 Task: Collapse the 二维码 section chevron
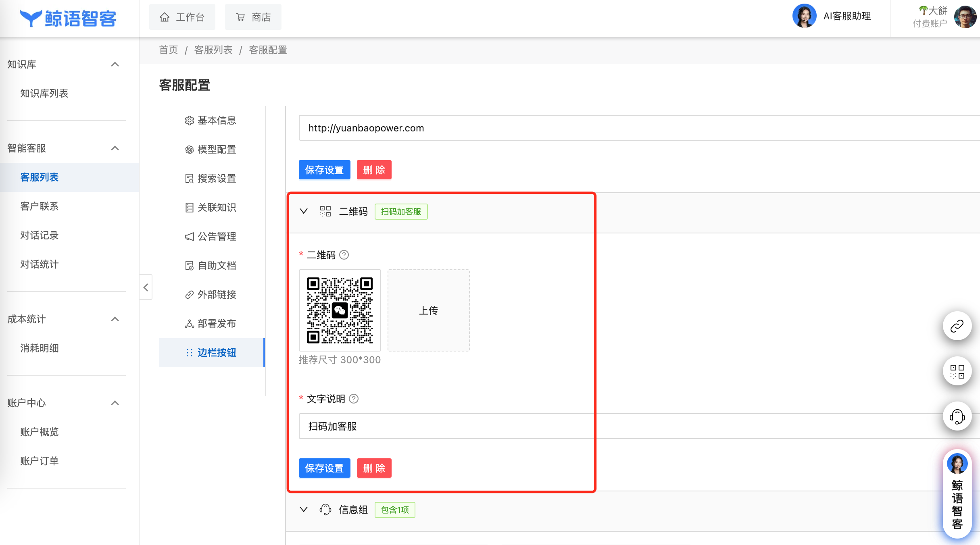pyautogui.click(x=304, y=211)
